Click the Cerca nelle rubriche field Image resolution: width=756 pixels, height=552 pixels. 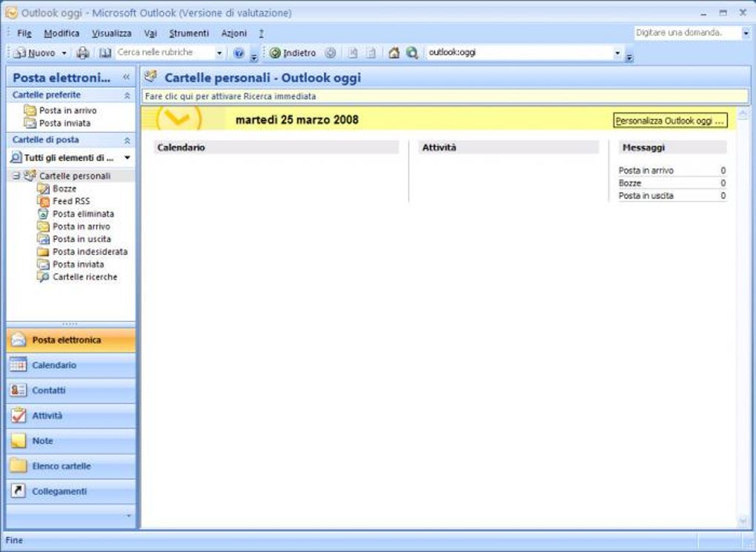click(x=164, y=53)
